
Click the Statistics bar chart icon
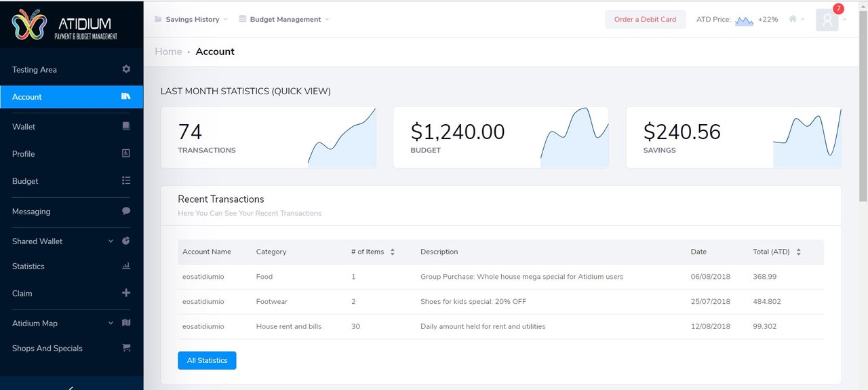pos(126,266)
